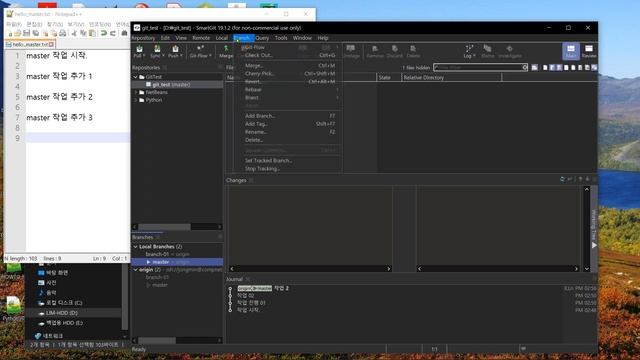Viewport: 640px width, 360px height.
Task: Click the Unstage toolbar icon
Action: [351, 49]
